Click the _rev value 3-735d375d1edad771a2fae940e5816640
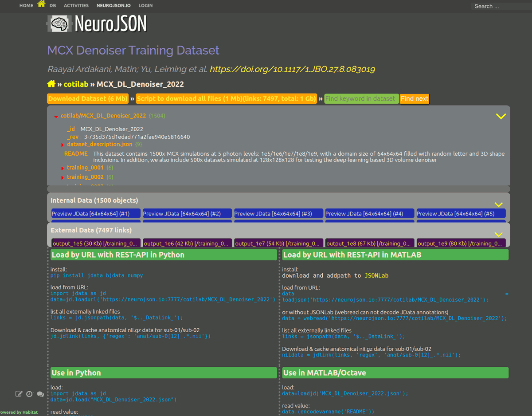The height and width of the screenshot is (416, 532). click(x=137, y=137)
